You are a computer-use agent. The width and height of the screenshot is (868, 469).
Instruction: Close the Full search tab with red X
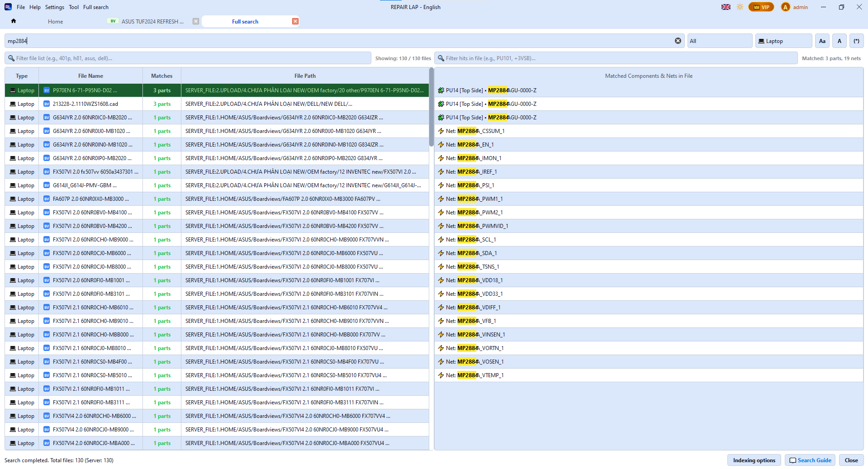pos(295,21)
